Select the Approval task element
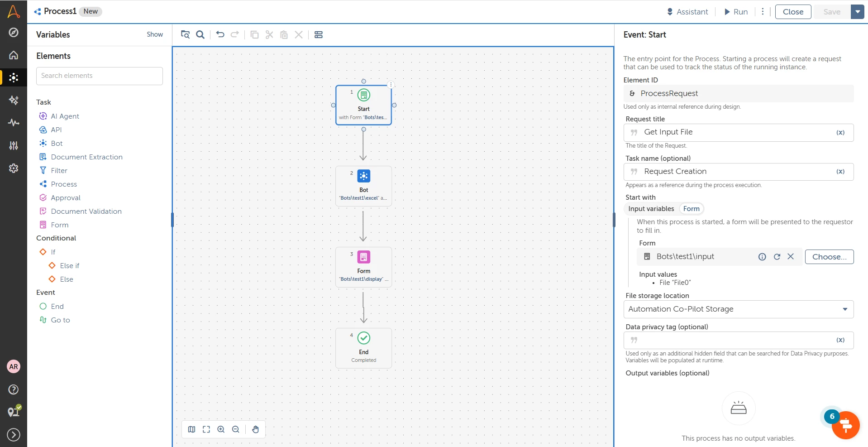 pos(60,198)
